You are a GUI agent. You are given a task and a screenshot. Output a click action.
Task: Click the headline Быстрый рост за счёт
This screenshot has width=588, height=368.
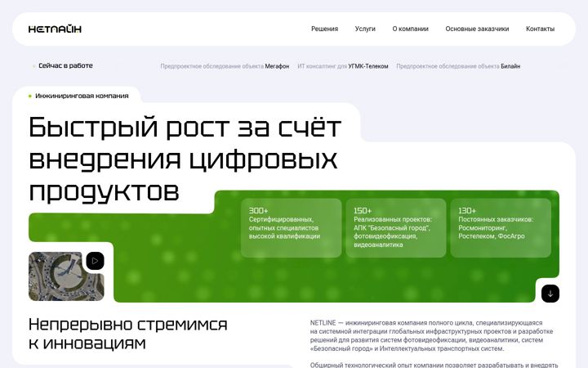point(185,127)
